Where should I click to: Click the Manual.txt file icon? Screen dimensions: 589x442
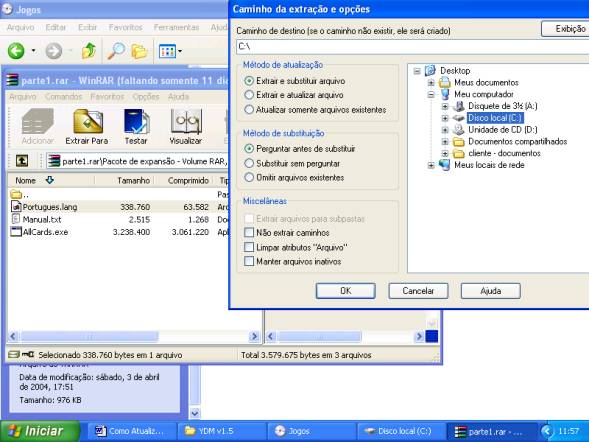16,219
